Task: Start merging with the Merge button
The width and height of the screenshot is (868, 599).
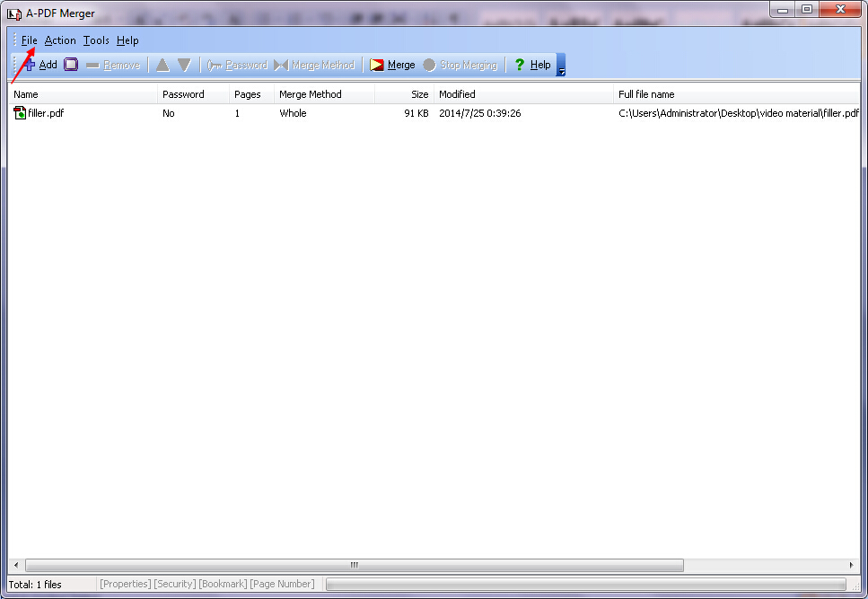Action: click(392, 65)
